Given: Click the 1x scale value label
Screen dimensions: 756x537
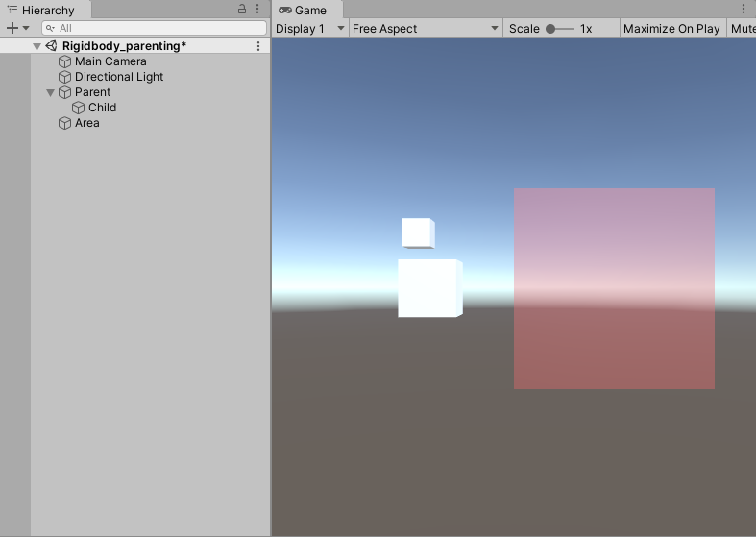Looking at the screenshot, I should [586, 29].
